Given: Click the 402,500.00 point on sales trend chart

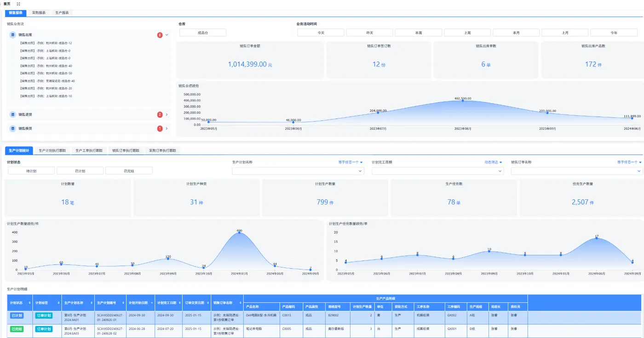Looking at the screenshot, I should coord(463,100).
